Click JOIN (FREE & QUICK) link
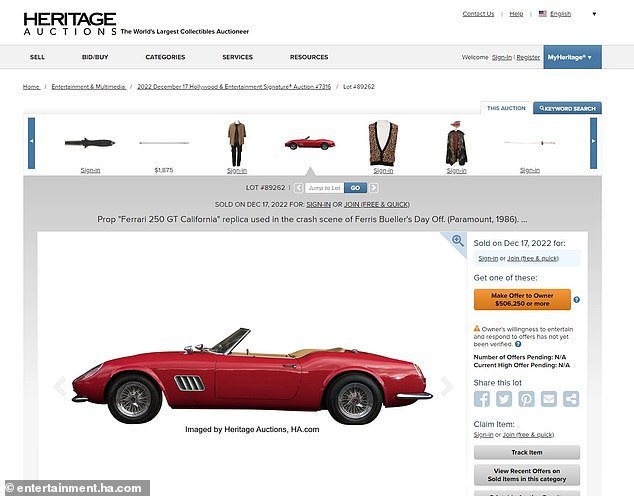This screenshot has width=634, height=496. [x=377, y=205]
